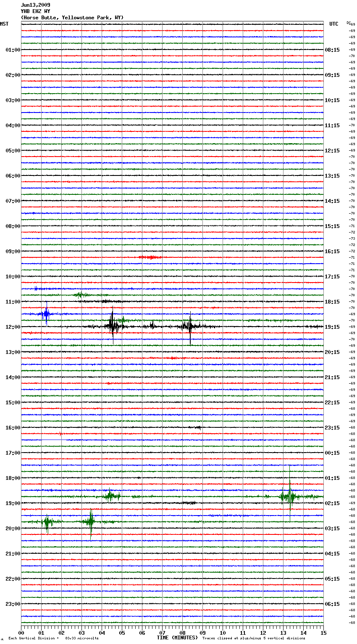The image size is (357, 644).
Task: Click minute 00 on the time axis
Action: pos(21,633)
